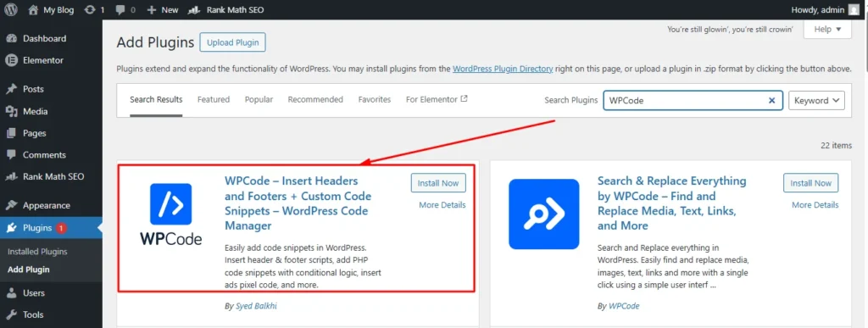Open the Keyword search type dropdown

[816, 101]
